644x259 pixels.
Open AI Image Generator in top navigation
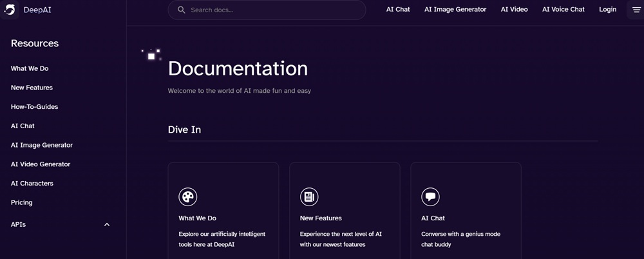click(x=455, y=10)
